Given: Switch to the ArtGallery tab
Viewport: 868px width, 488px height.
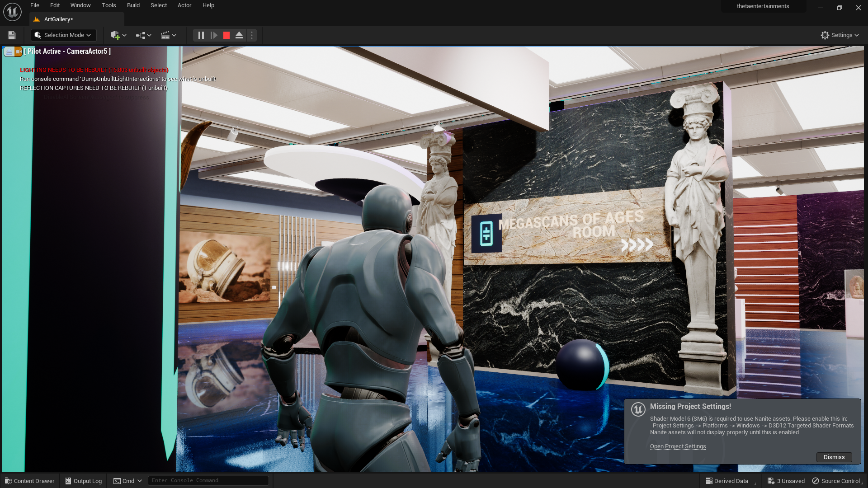Looking at the screenshot, I should point(59,19).
